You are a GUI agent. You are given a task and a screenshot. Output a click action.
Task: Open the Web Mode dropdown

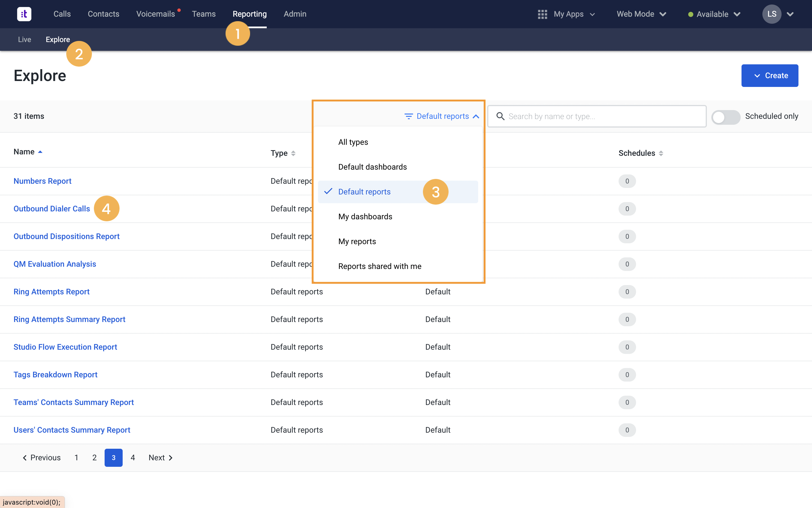pos(641,14)
